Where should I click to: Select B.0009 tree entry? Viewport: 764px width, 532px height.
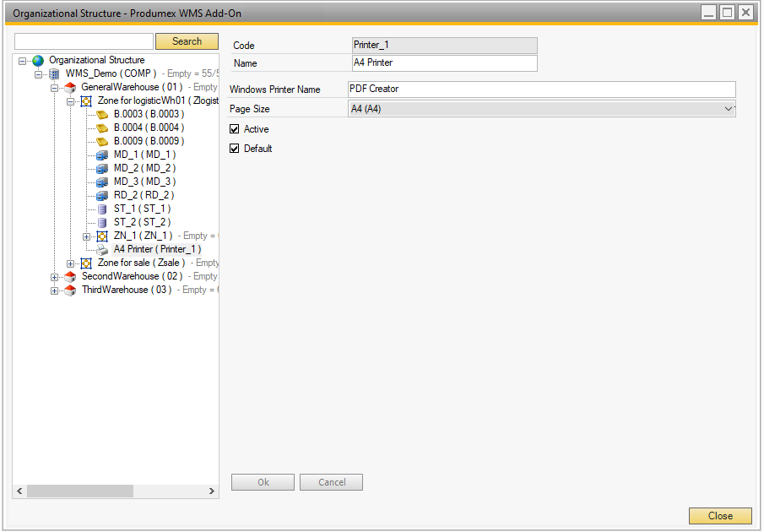[x=149, y=141]
